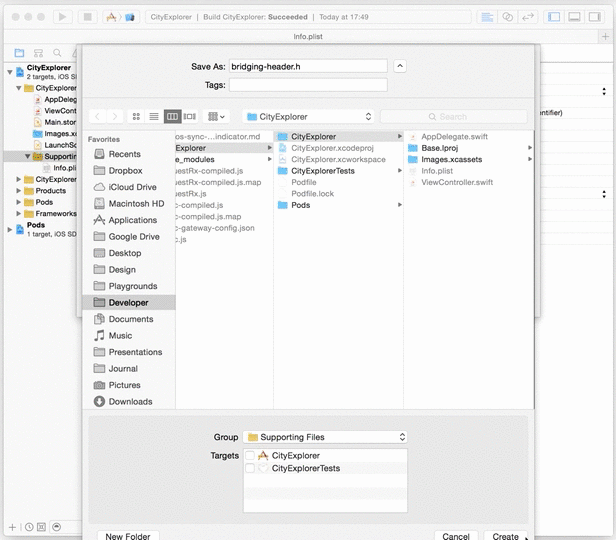
Task: Collapse the save dialog with caret button
Action: (400, 66)
